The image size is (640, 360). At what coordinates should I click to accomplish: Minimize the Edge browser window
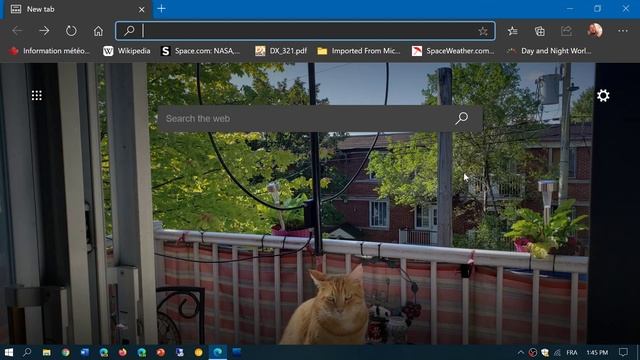570,9
